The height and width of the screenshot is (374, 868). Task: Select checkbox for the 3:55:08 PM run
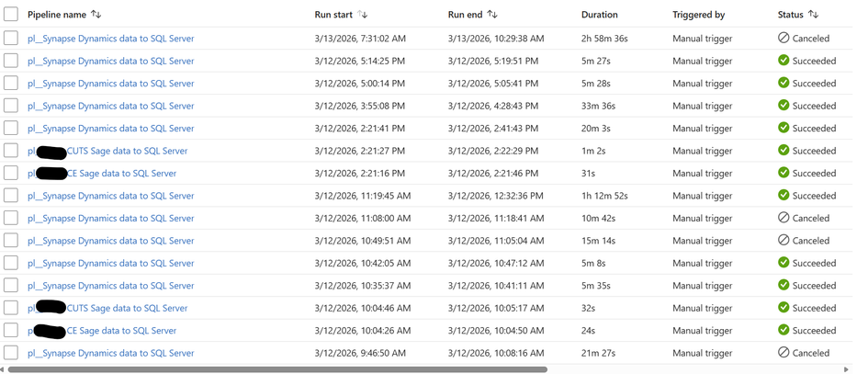[x=11, y=106]
